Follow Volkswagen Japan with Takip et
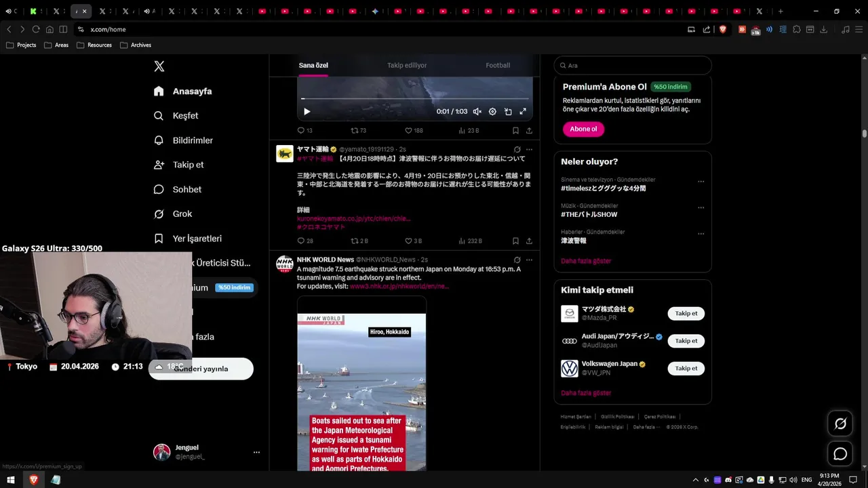 pyautogui.click(x=686, y=369)
